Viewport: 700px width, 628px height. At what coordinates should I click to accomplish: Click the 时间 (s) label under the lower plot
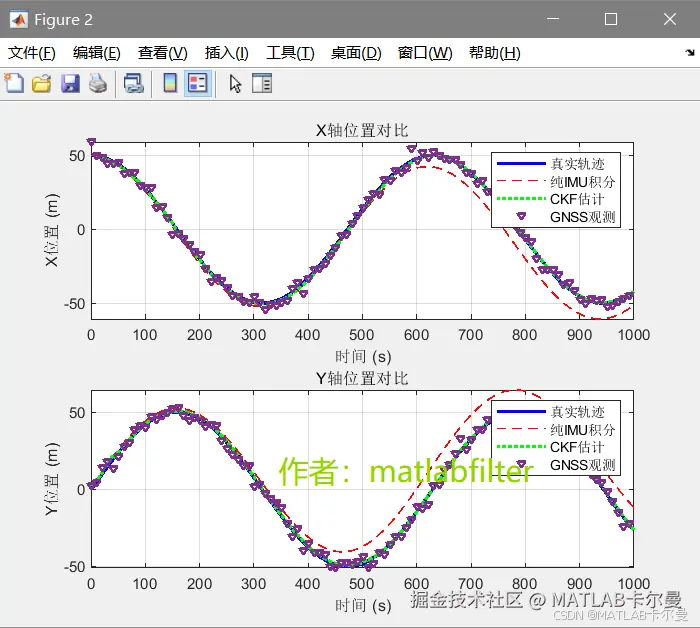click(363, 606)
